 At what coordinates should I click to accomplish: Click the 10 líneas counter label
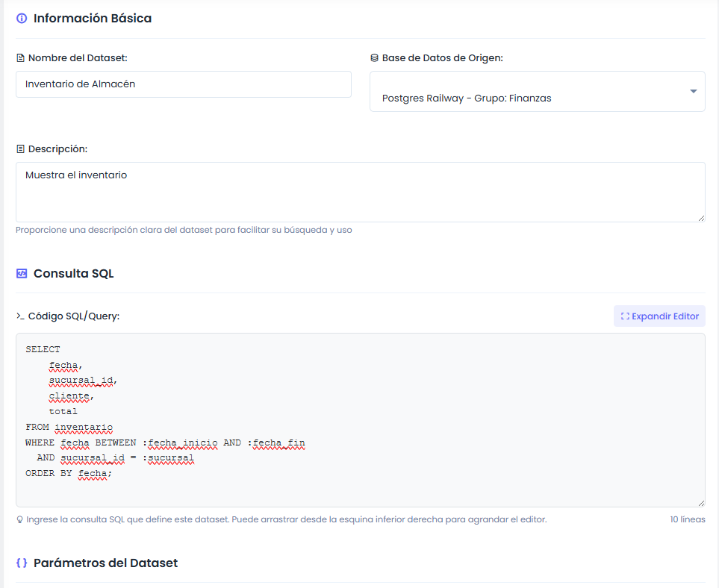coord(687,518)
